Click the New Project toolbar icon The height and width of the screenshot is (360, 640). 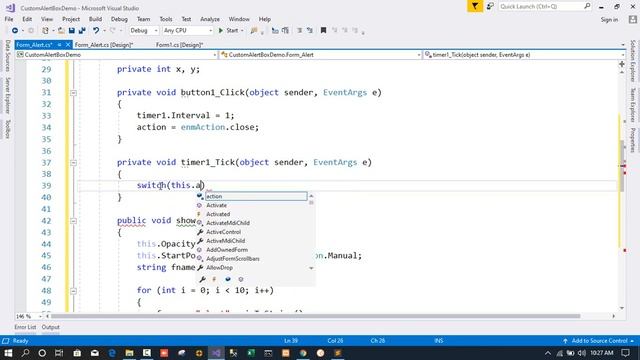point(45,31)
